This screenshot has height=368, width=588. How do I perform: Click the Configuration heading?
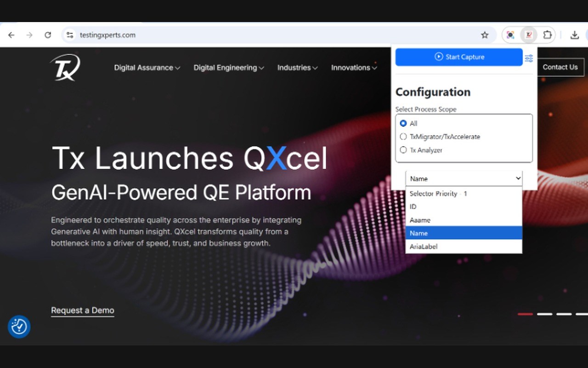pyautogui.click(x=433, y=92)
